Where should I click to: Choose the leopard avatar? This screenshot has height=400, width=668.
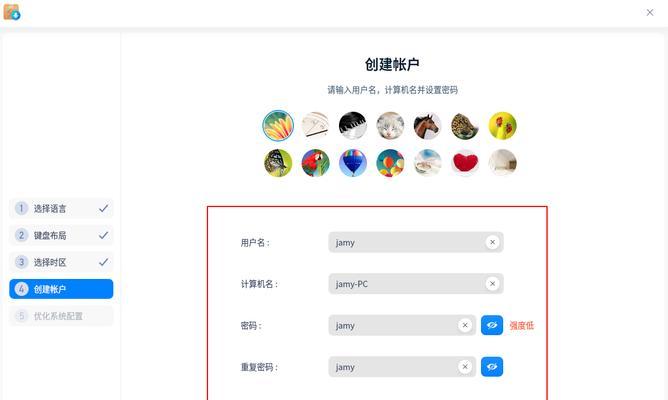point(465,126)
